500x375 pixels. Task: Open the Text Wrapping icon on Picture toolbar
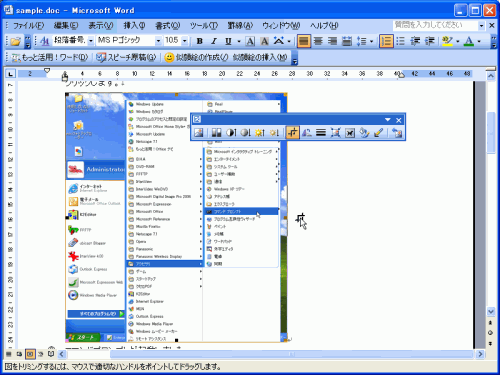click(x=350, y=133)
